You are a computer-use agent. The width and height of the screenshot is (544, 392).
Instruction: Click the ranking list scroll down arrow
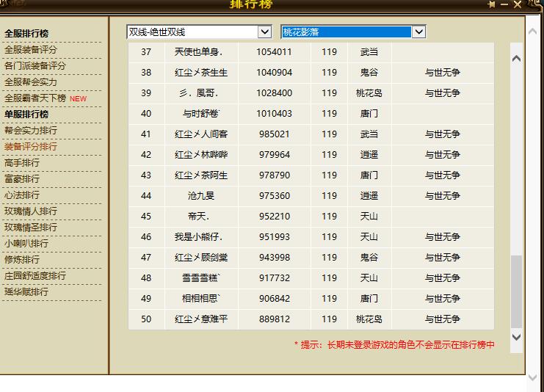point(516,337)
